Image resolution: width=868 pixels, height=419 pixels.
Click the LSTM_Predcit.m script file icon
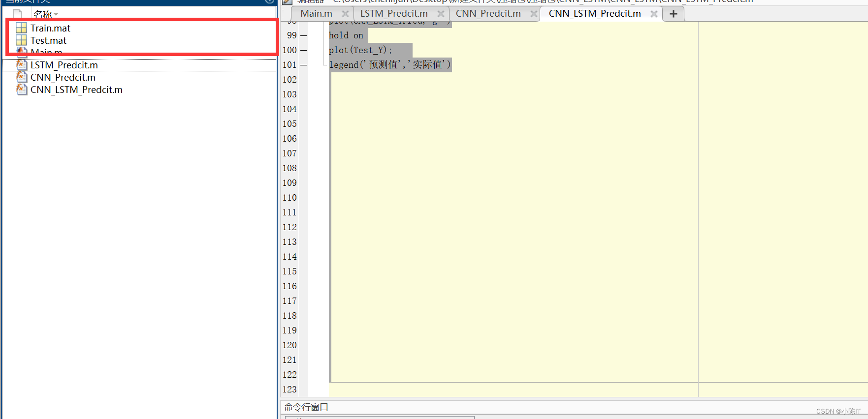pyautogui.click(x=21, y=64)
